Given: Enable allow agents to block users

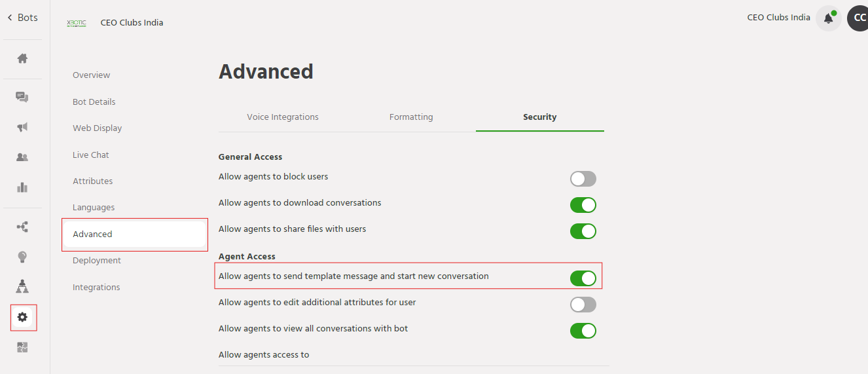Looking at the screenshot, I should tap(583, 179).
